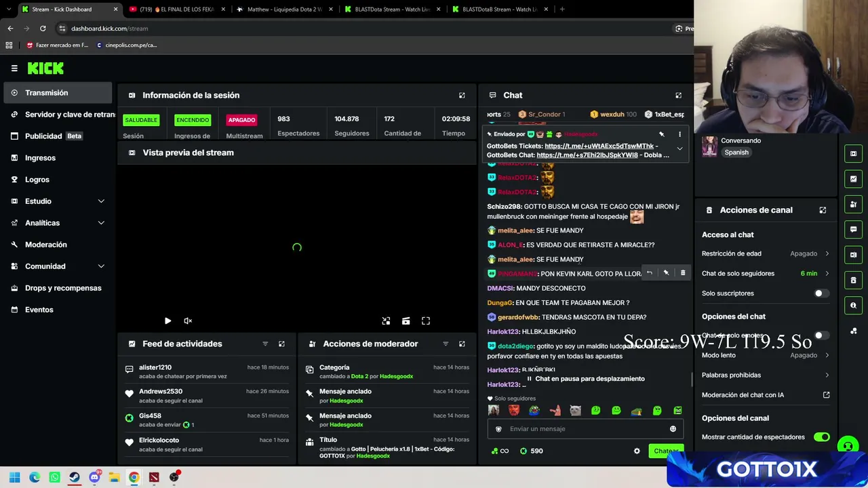The height and width of the screenshot is (488, 868).
Task: Reload the browser page
Action: click(43, 28)
